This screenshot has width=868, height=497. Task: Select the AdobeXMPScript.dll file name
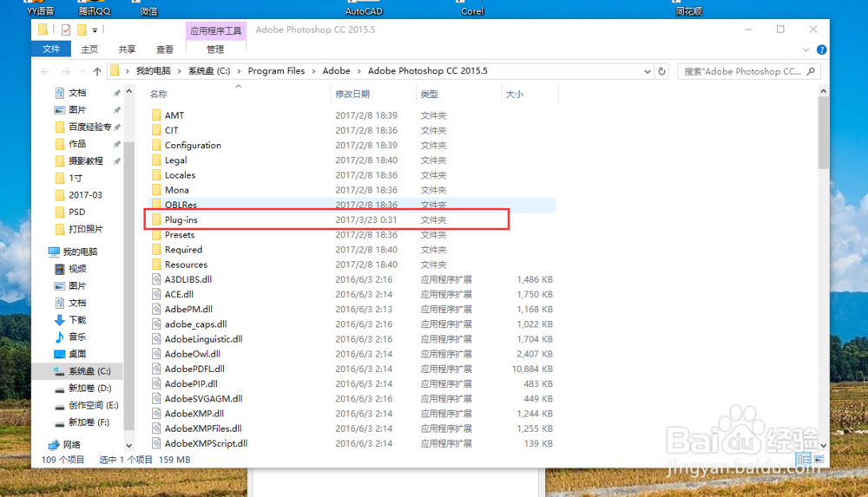coord(206,443)
